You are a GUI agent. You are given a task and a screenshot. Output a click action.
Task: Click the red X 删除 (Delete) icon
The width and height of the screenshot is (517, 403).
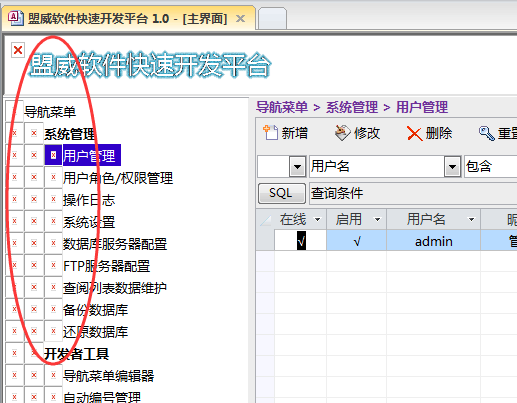414,134
